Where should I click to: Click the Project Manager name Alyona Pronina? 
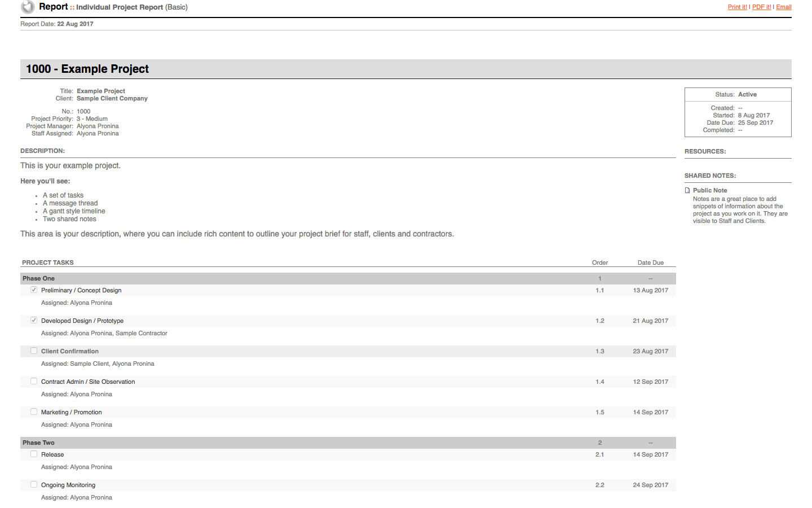tap(98, 126)
